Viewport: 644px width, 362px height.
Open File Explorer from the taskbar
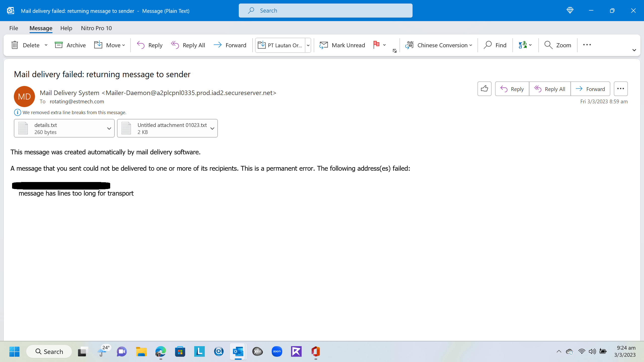141,351
